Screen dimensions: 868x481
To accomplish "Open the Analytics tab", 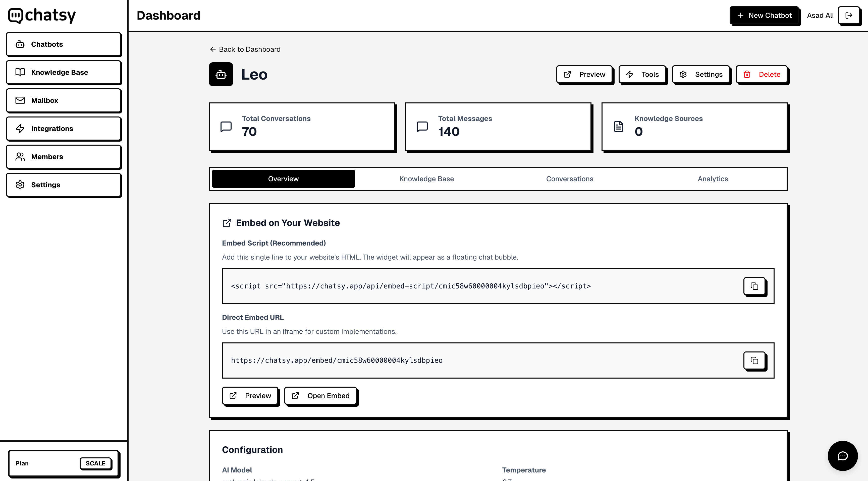I will tap(712, 179).
